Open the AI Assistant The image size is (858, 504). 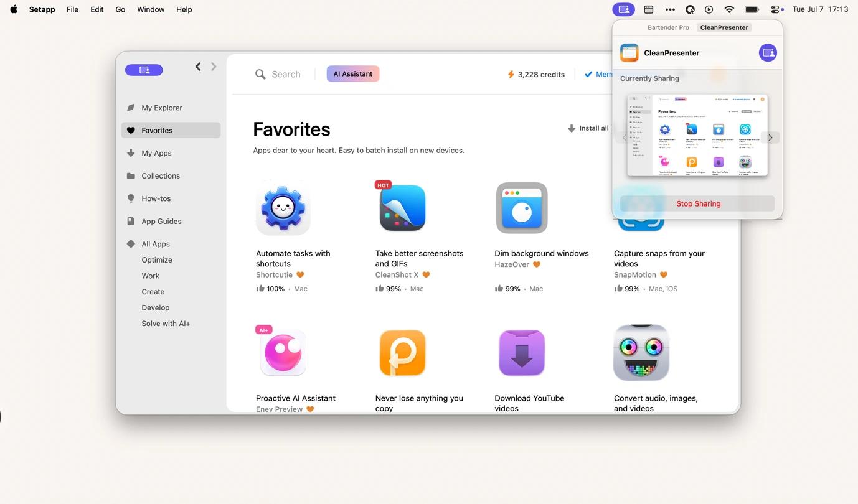click(x=353, y=73)
